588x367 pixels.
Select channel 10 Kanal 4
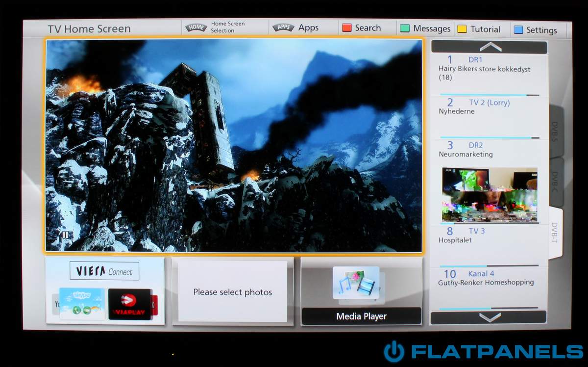coord(489,288)
